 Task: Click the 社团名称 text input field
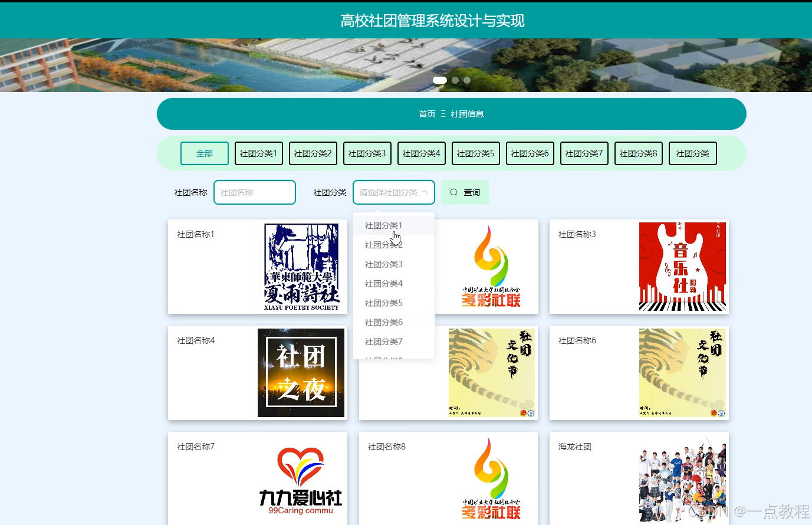coord(255,192)
